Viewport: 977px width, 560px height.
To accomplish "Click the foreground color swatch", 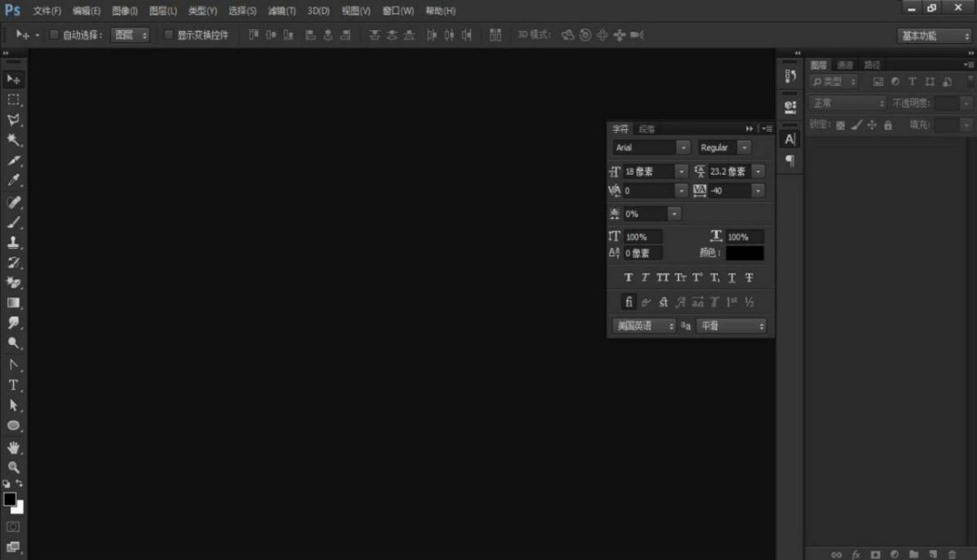I will (9, 499).
